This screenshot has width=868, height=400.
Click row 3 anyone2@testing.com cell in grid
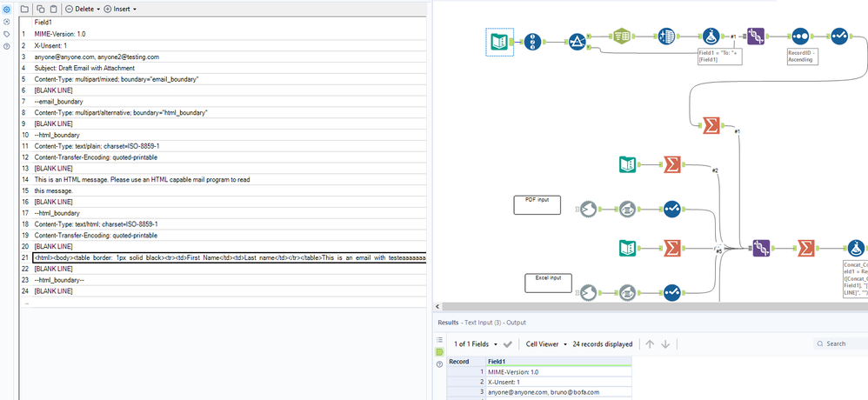[x=230, y=57]
